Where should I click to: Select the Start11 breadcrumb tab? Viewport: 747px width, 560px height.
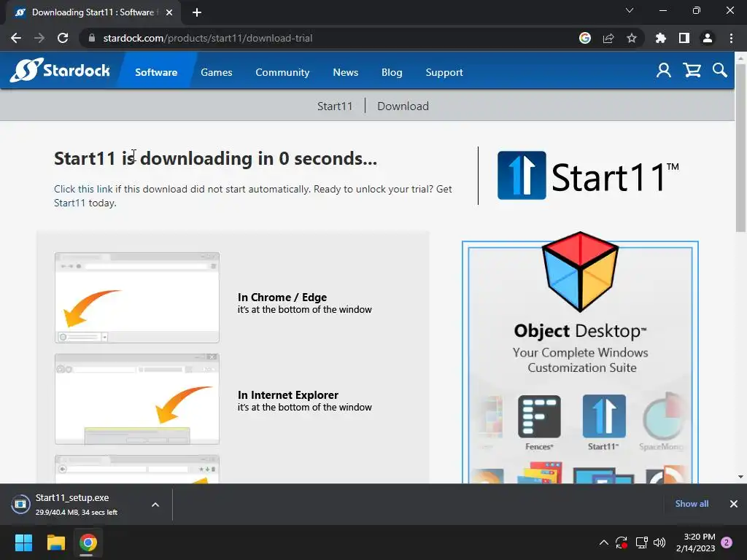point(335,106)
